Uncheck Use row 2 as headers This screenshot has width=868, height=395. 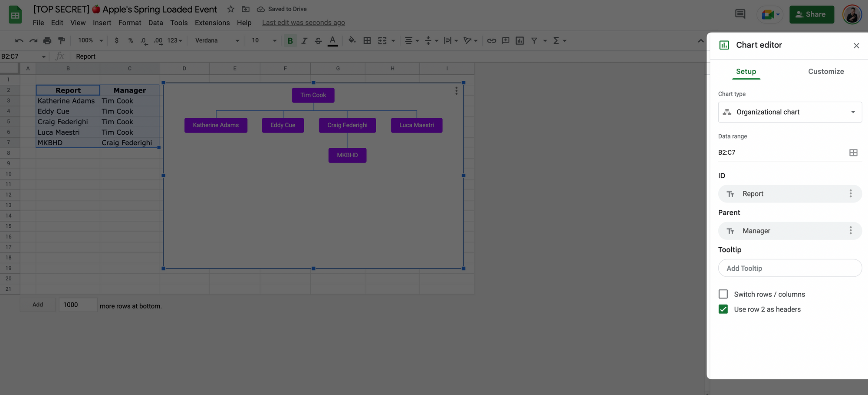[723, 309]
